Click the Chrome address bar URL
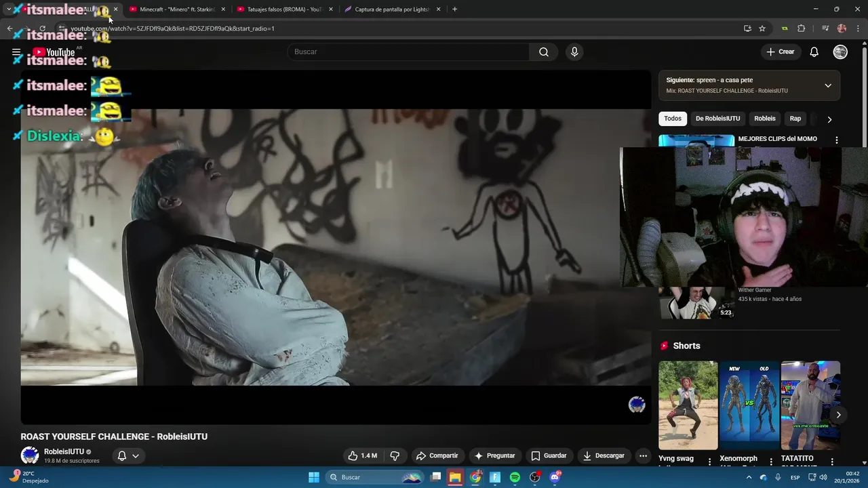The width and height of the screenshot is (868, 488). pyautogui.click(x=172, y=28)
